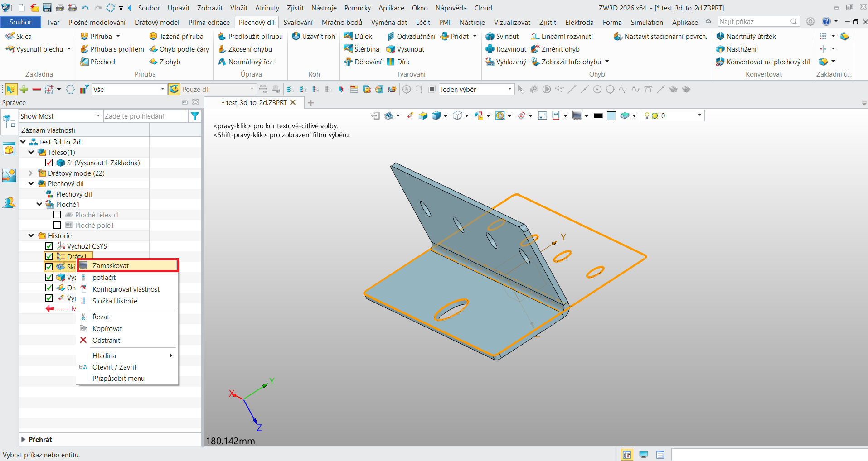Choose Lineární rozvinutí command
This screenshot has width=868, height=461.
click(562, 36)
